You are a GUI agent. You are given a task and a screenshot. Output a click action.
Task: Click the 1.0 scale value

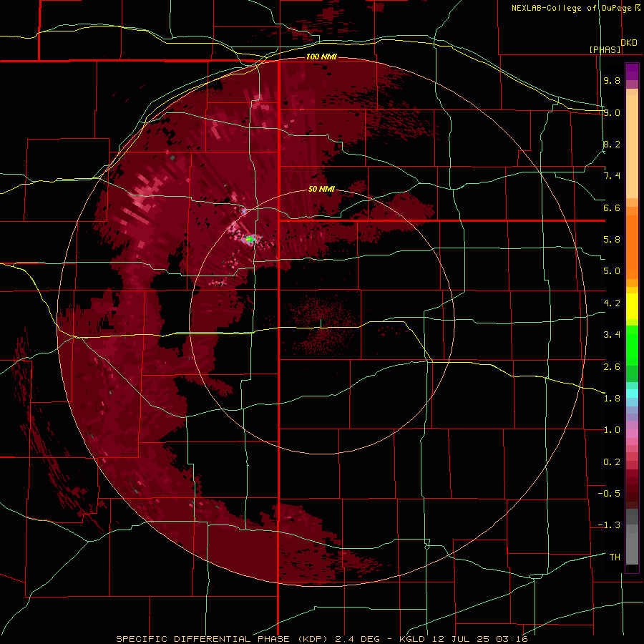[612, 430]
